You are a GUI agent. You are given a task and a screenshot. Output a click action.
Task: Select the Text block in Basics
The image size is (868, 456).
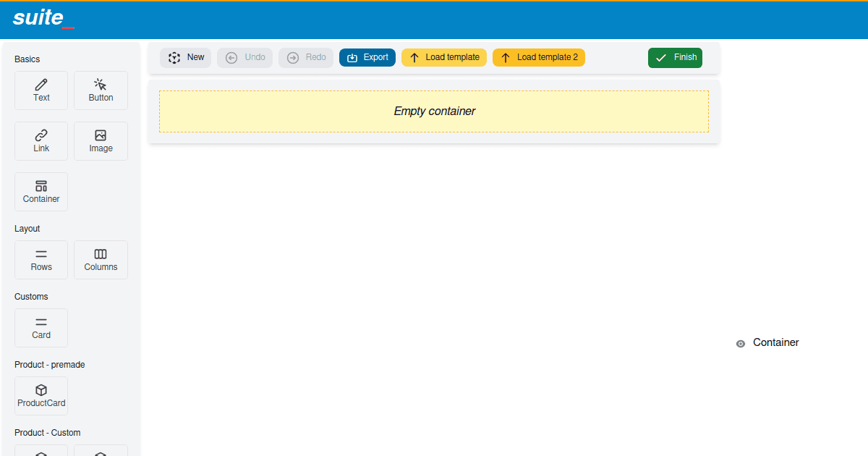pos(41,90)
